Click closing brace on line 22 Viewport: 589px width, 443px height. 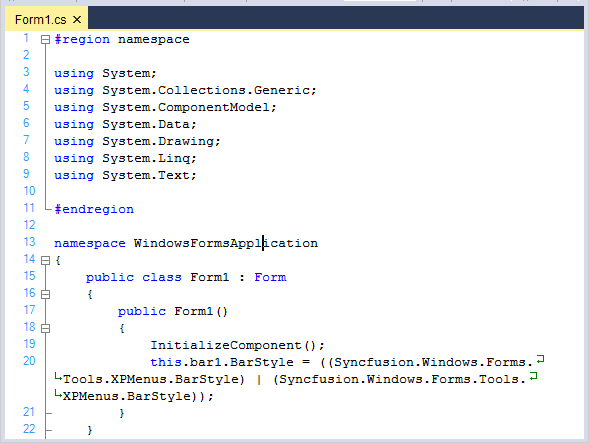(90, 431)
